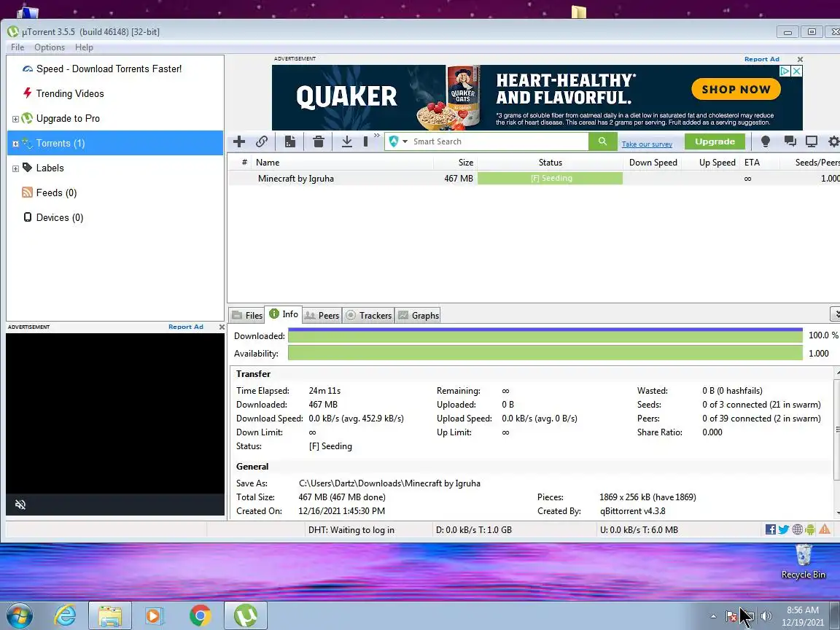Click the Add Torrent plus icon
Image resolution: width=840 pixels, height=630 pixels.
coord(239,141)
